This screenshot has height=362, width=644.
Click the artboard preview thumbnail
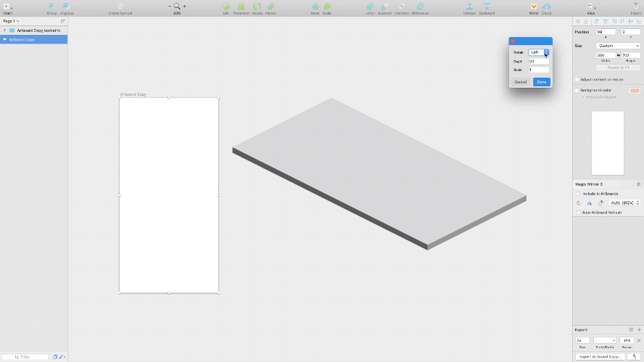coord(608,143)
